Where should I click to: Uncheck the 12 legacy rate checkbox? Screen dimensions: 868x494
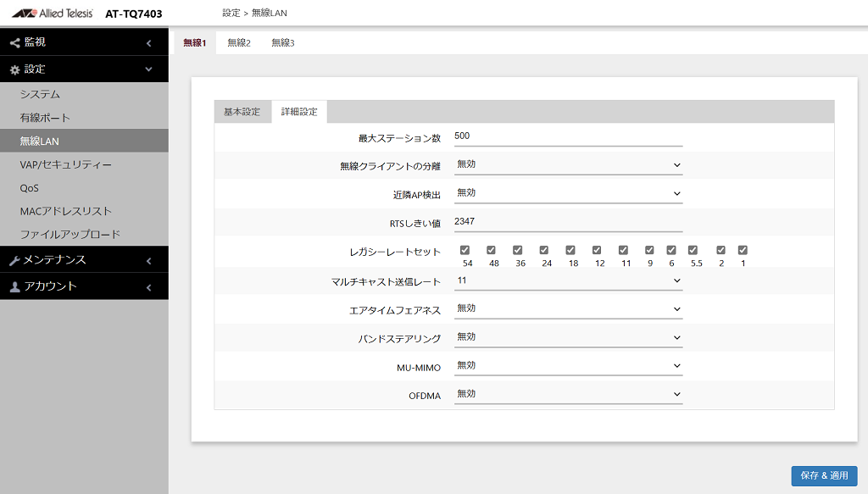click(x=597, y=250)
